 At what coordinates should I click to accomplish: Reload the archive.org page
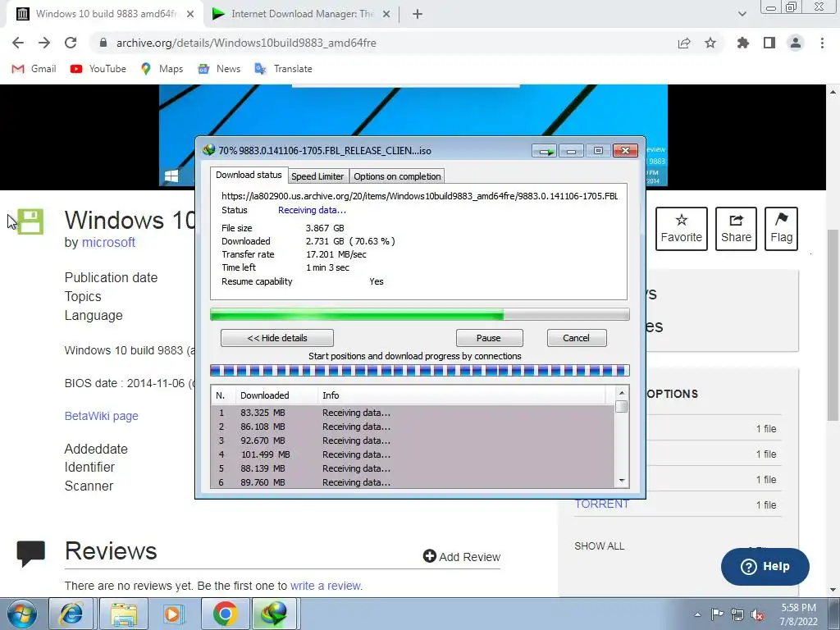tap(71, 43)
